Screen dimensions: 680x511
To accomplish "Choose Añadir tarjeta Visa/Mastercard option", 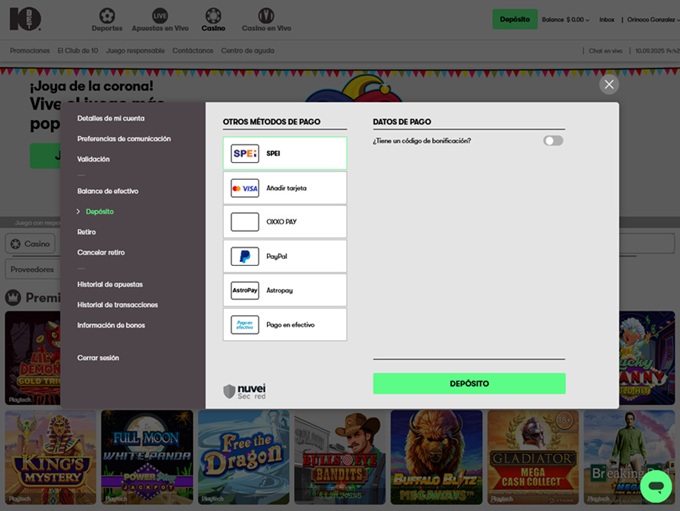I will [285, 188].
